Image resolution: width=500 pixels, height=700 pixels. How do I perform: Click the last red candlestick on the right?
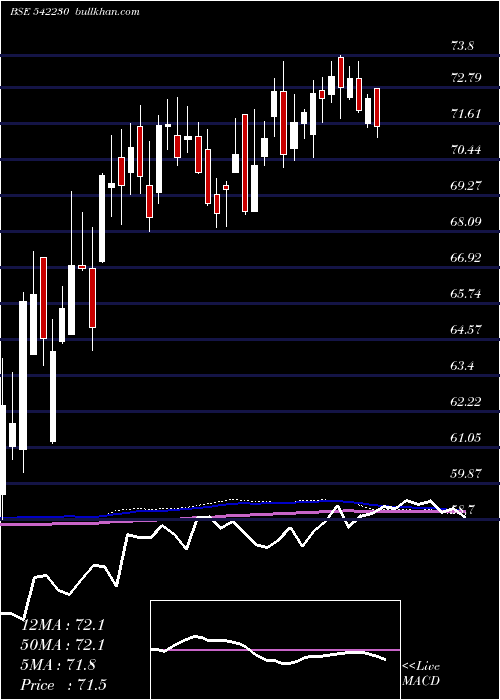pos(377,107)
